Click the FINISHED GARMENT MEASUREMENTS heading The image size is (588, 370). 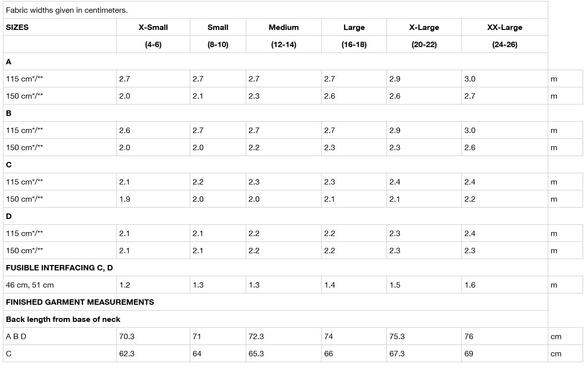coord(80,302)
